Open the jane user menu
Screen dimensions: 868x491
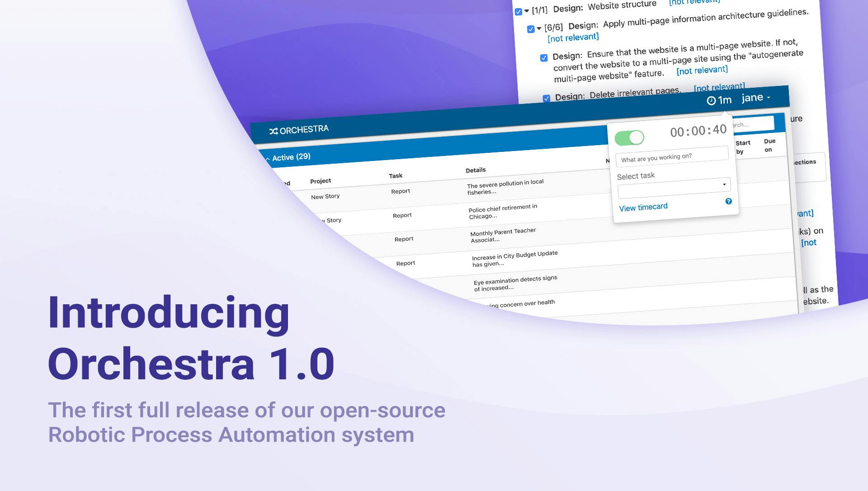click(756, 98)
